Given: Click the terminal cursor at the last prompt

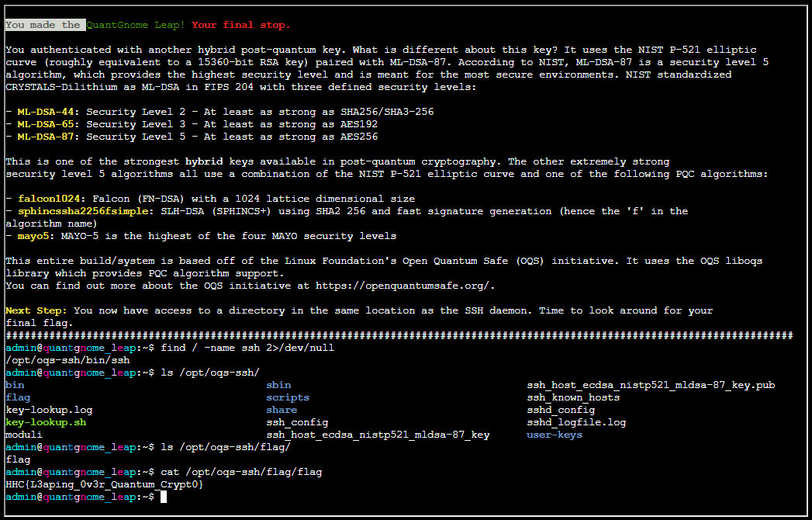Looking at the screenshot, I should 164,497.
